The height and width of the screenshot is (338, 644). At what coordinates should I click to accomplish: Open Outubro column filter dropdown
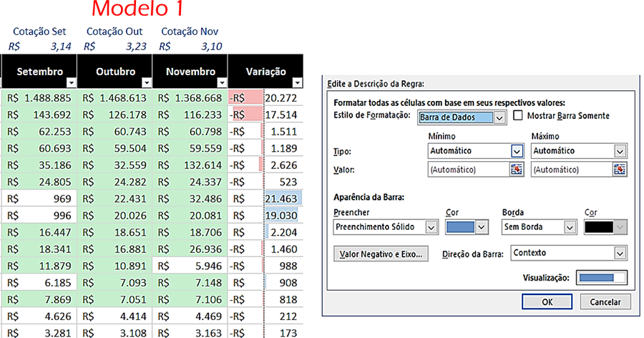pos(147,82)
